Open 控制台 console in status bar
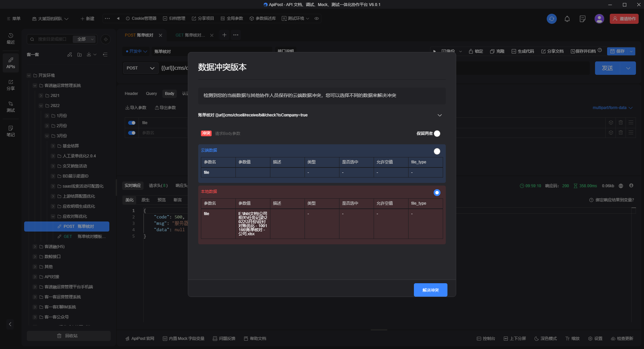644x349 pixels. click(486, 339)
